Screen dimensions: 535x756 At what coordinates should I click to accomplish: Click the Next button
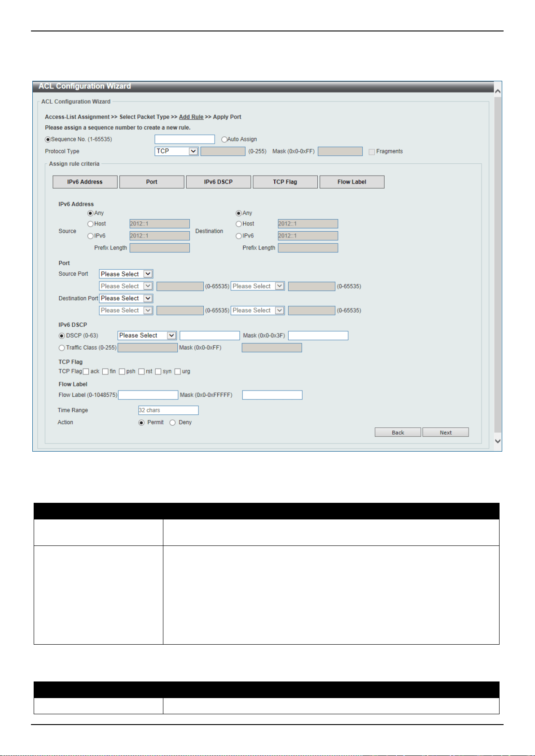446,432
